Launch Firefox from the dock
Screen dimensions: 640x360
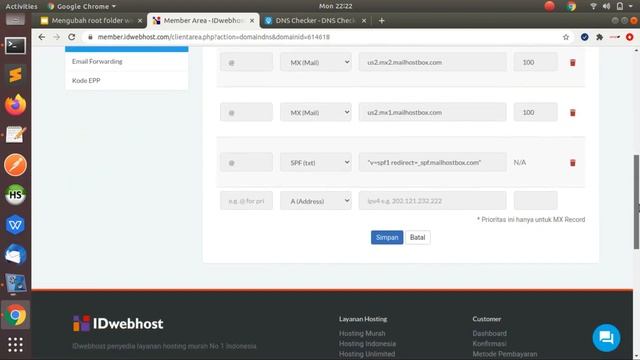(x=15, y=105)
